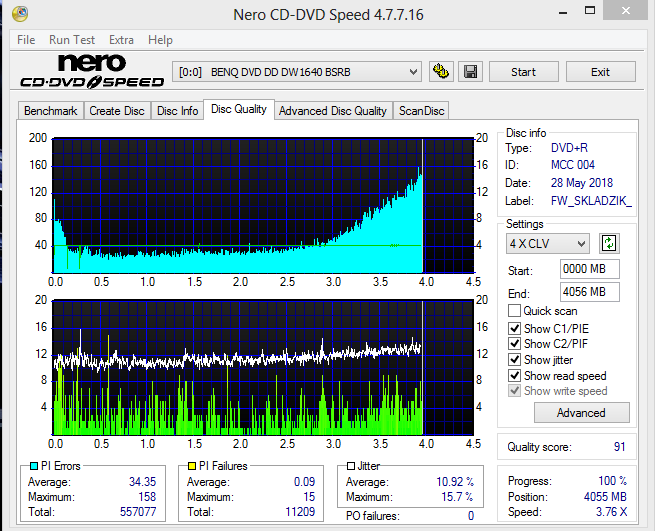The width and height of the screenshot is (655, 531).
Task: Click the Nero app icon in title bar
Action: coord(20,13)
